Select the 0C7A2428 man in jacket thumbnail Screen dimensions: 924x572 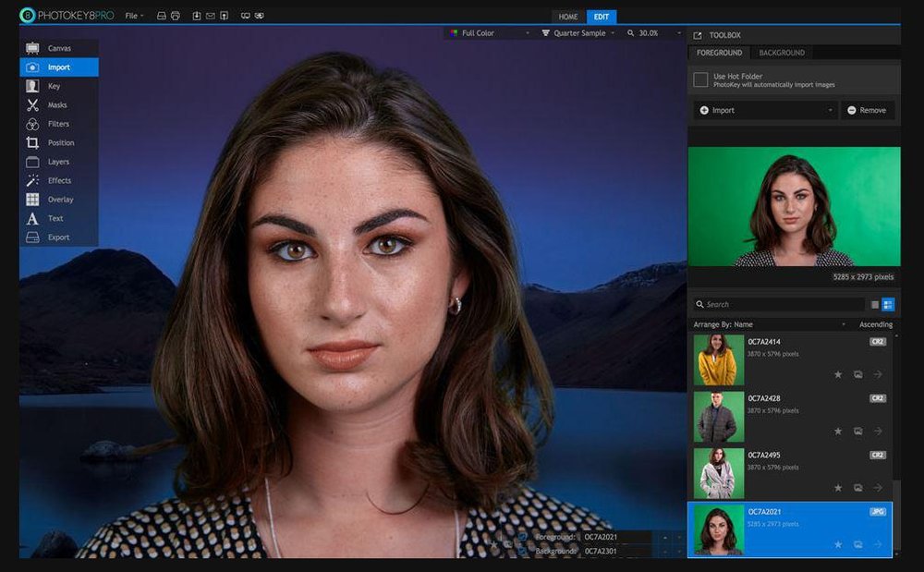(x=718, y=417)
